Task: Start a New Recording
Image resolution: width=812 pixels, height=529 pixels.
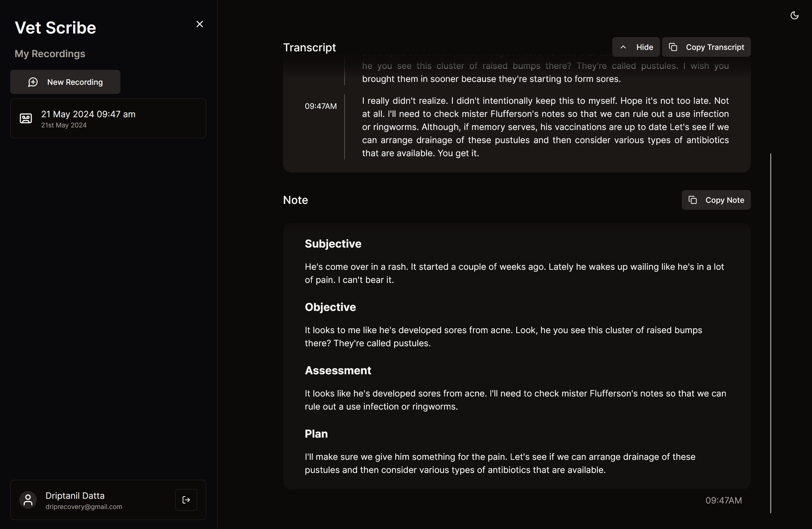Action: coord(65,82)
